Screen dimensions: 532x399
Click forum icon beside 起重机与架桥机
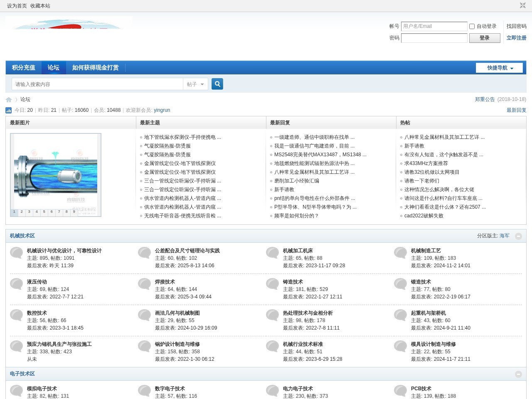401,315
